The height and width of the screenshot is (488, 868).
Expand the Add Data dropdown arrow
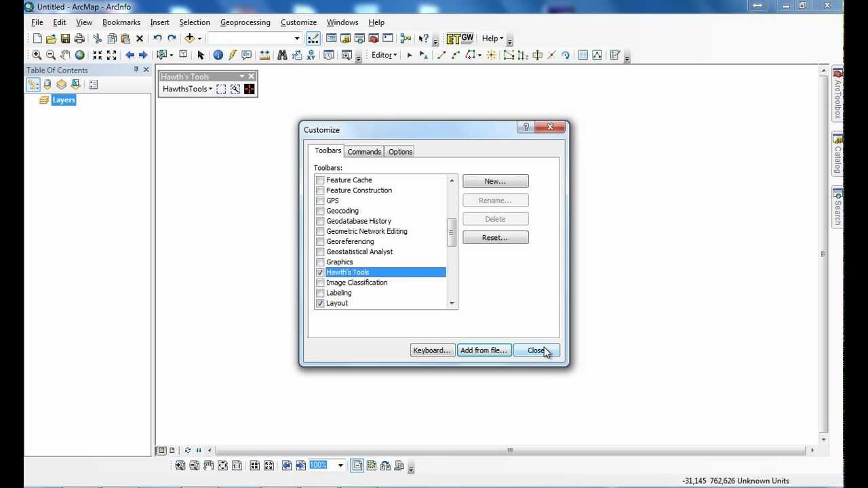tap(199, 39)
